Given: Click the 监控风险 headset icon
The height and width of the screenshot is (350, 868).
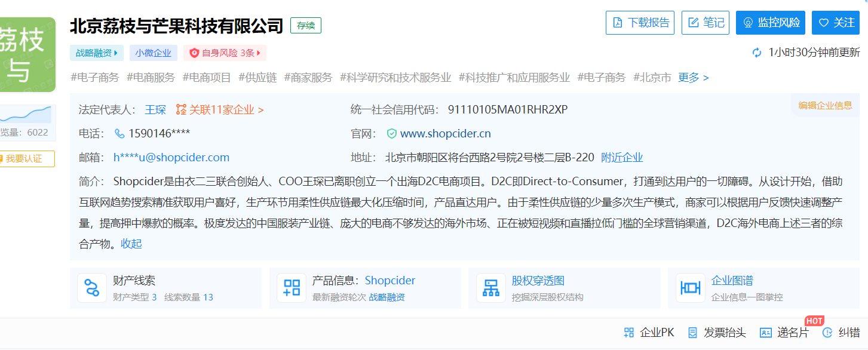Looking at the screenshot, I should pyautogui.click(x=747, y=23).
